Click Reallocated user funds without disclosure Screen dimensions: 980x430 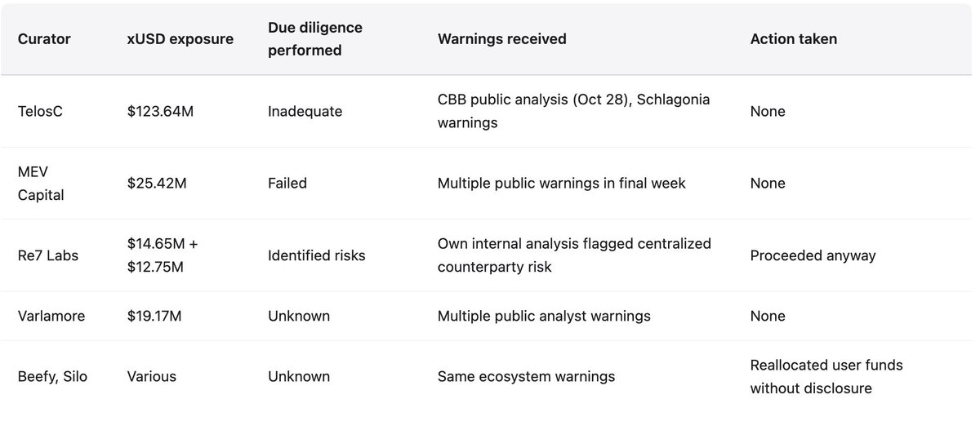826,376
